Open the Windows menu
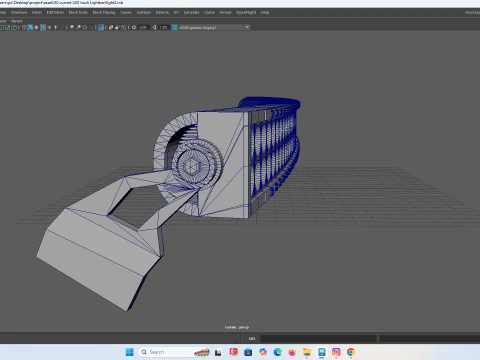 (19, 12)
